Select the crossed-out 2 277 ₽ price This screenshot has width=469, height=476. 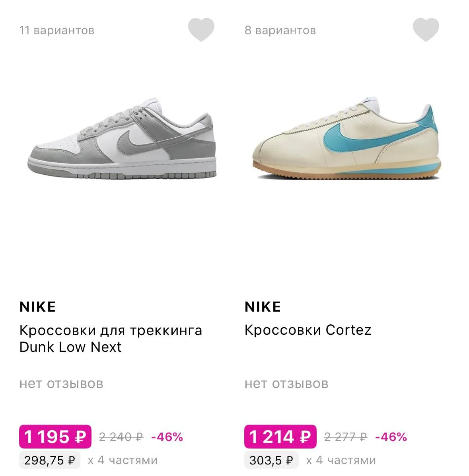tap(346, 437)
